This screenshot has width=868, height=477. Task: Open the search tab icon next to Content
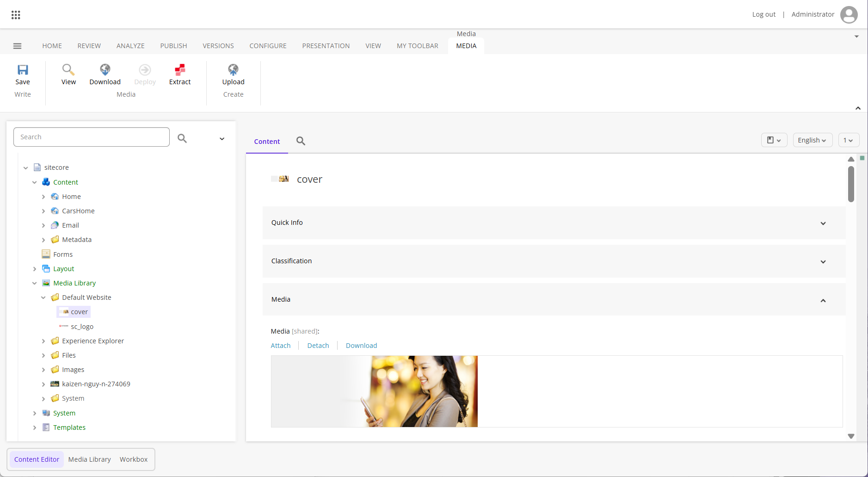[301, 141]
